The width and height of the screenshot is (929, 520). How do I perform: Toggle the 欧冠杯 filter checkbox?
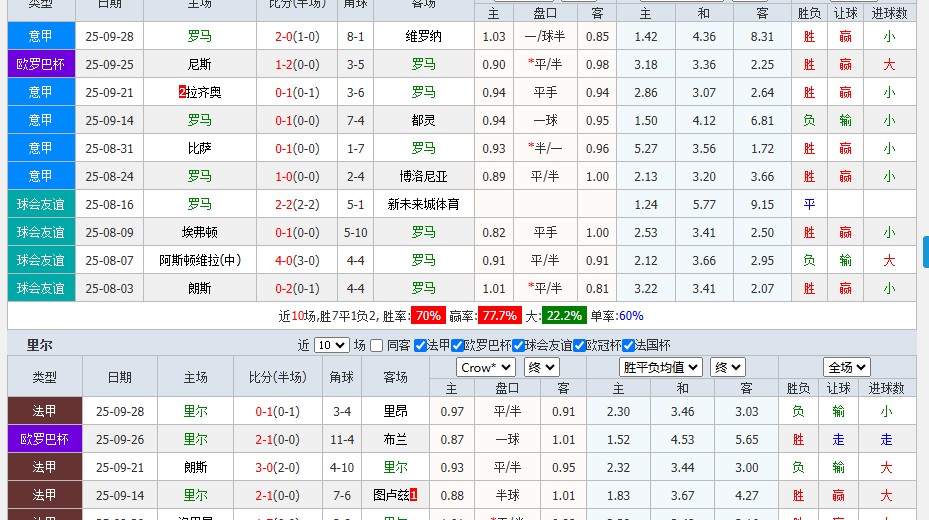coord(580,346)
